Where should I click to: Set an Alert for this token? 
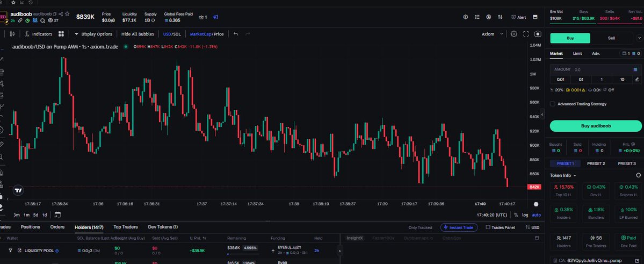point(518,17)
